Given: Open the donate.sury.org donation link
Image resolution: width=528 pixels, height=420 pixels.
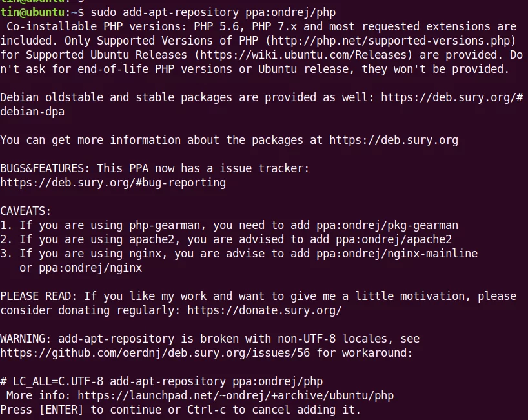Looking at the screenshot, I should (x=265, y=310).
